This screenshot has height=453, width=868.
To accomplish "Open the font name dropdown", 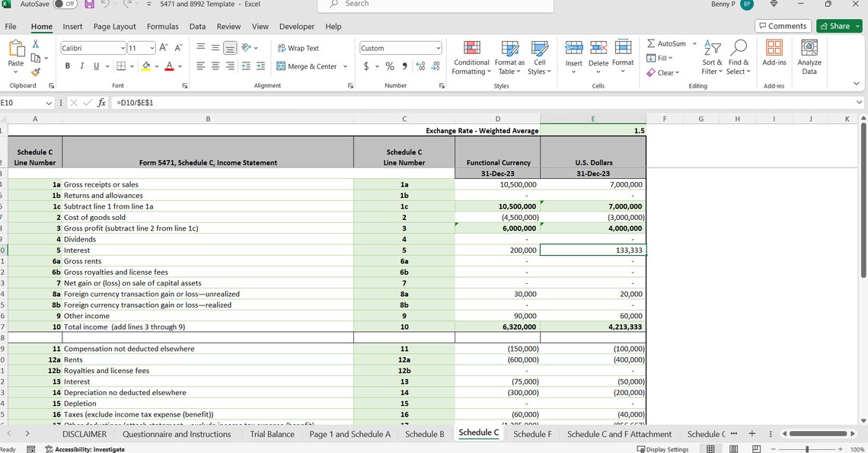I will (x=122, y=48).
